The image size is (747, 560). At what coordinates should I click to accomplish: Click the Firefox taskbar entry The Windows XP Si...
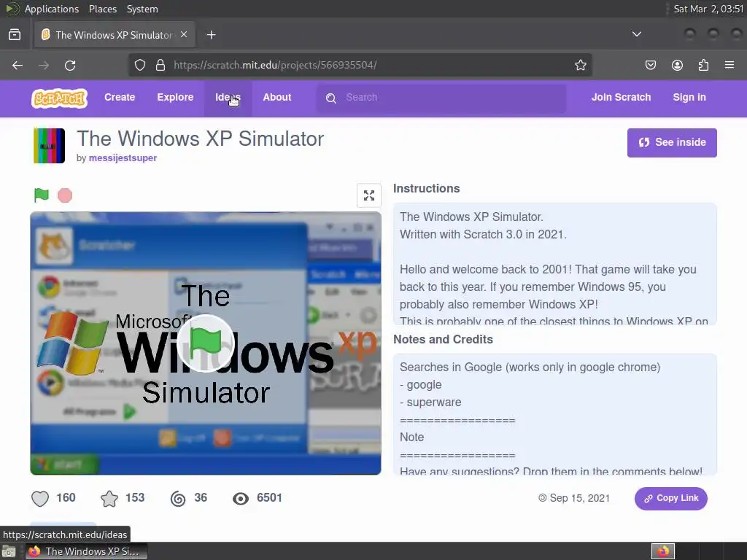tap(86, 551)
